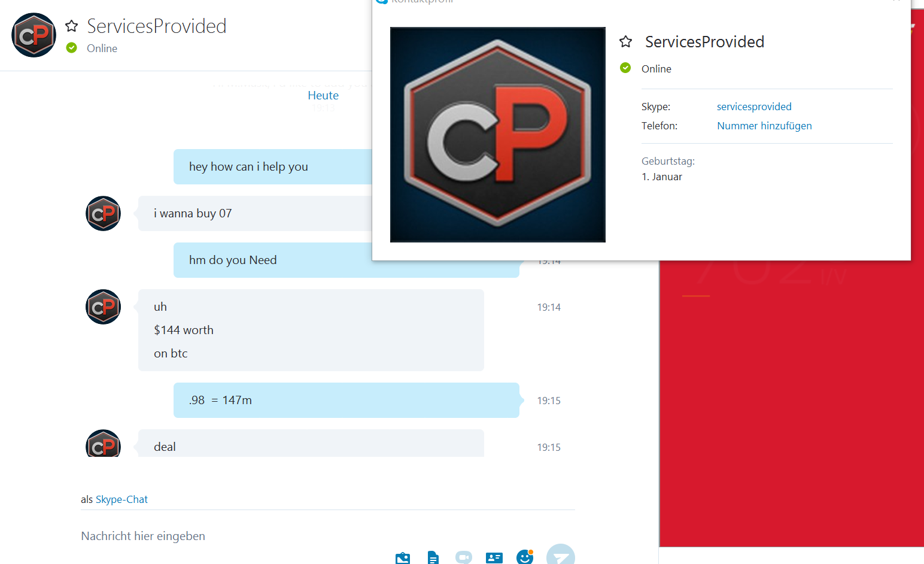Click the send picture icon
Image resolution: width=924 pixels, height=564 pixels.
[x=403, y=557]
